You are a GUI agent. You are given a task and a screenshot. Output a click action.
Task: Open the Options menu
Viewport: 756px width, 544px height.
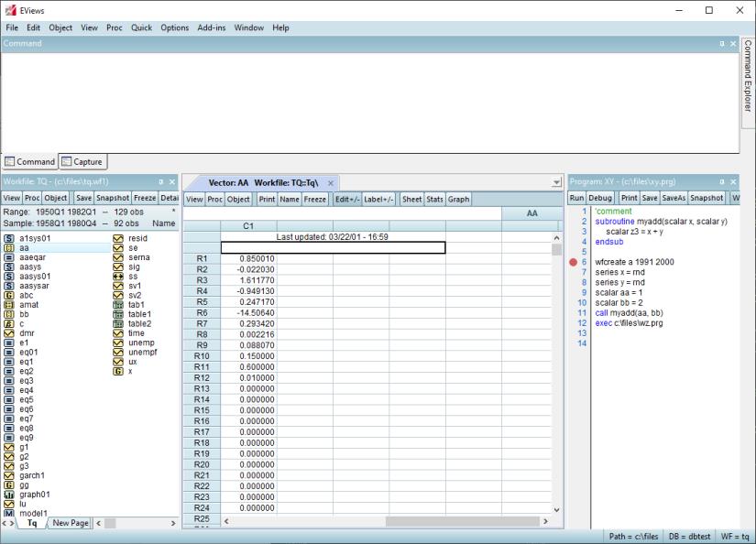click(x=174, y=28)
